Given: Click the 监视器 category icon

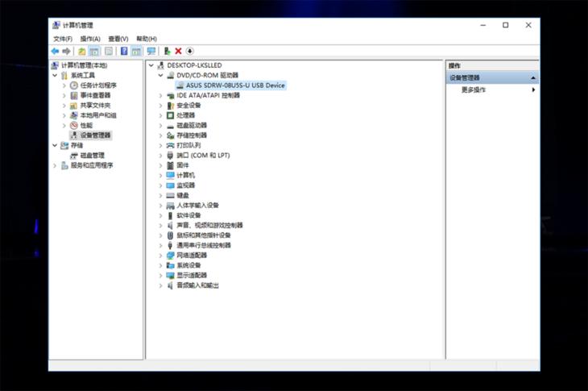Looking at the screenshot, I should click(170, 185).
